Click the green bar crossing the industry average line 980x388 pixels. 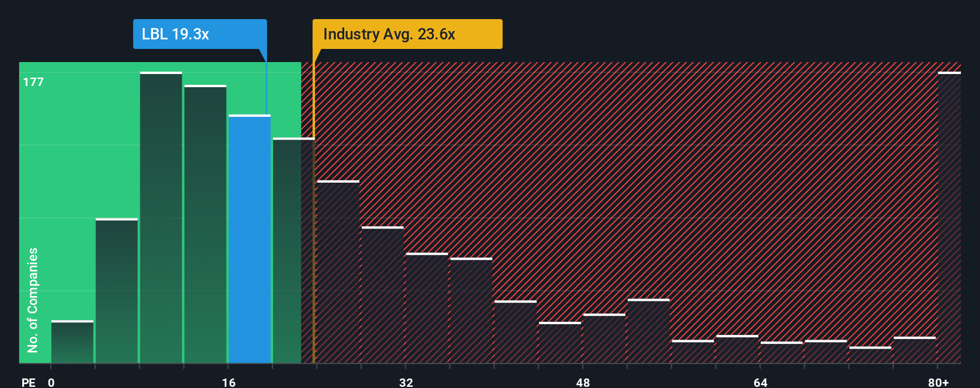tap(294, 251)
